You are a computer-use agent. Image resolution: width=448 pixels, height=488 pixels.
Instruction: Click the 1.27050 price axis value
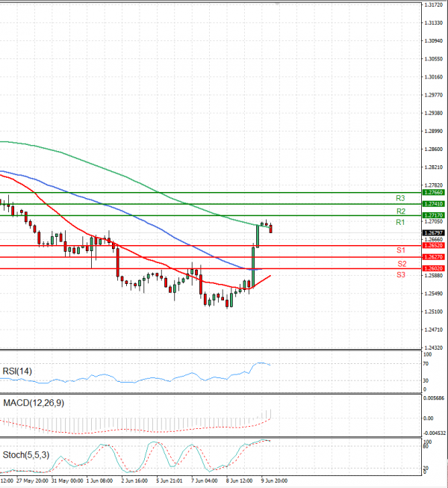click(433, 221)
